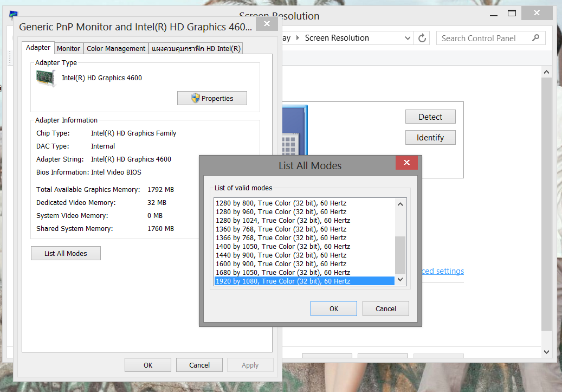Open the address bar history dropdown

(408, 38)
